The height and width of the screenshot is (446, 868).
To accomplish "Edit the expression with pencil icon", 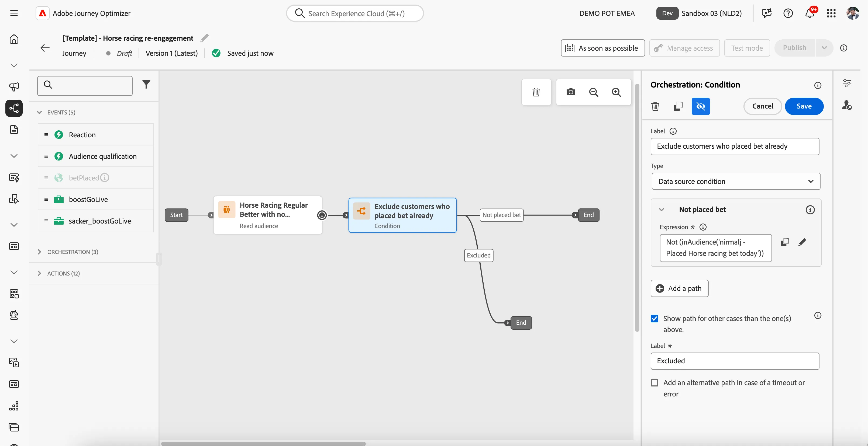I will pyautogui.click(x=802, y=242).
